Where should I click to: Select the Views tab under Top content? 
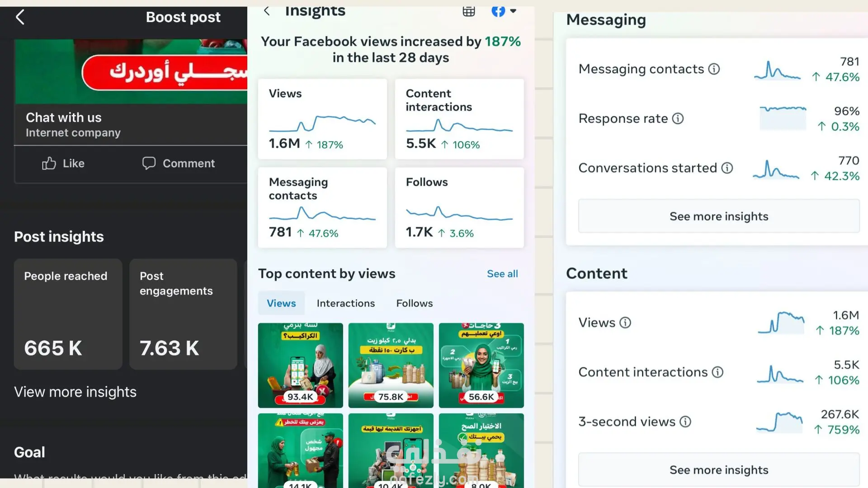(281, 303)
